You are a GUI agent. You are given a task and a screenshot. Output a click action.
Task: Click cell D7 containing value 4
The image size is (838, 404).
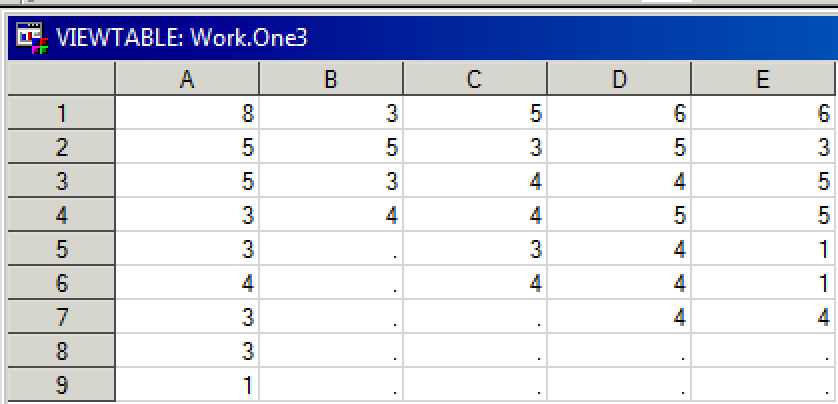click(x=619, y=318)
